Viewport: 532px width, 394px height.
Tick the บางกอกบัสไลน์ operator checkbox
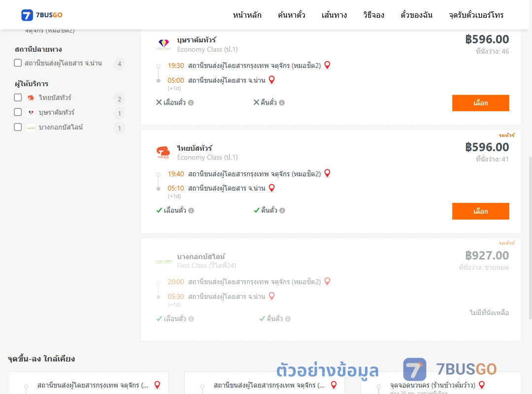click(18, 127)
